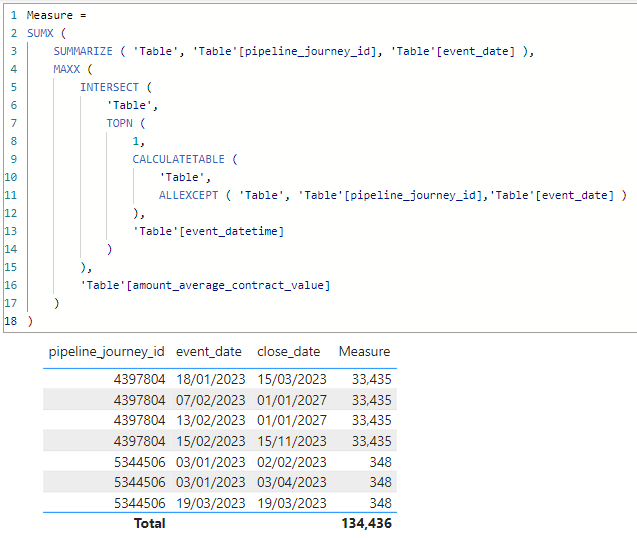This screenshot has width=637, height=538.
Task: Select the cell with event date 07/02/2023
Action: [210, 400]
